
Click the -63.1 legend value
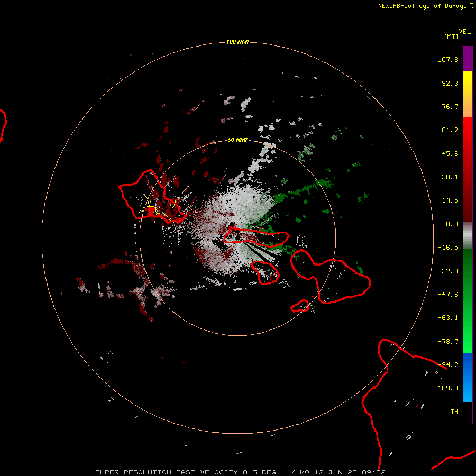(x=448, y=318)
